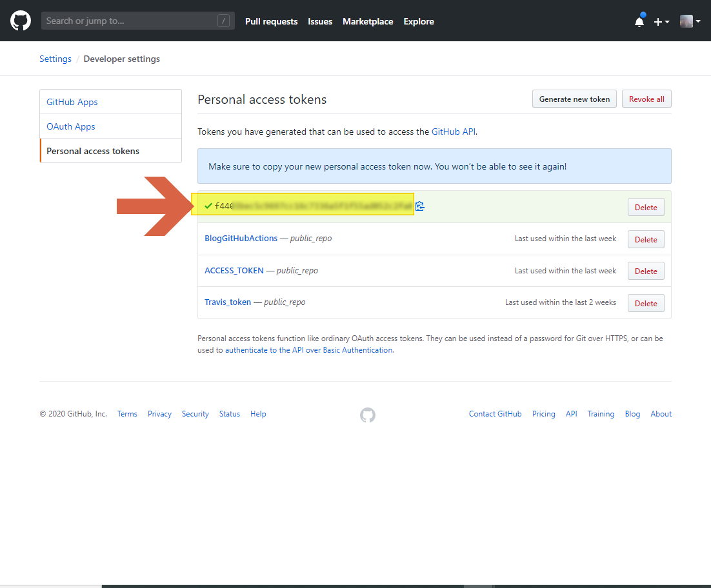This screenshot has width=711, height=588.
Task: Open the user avatar menu
Action: pyautogui.click(x=690, y=21)
